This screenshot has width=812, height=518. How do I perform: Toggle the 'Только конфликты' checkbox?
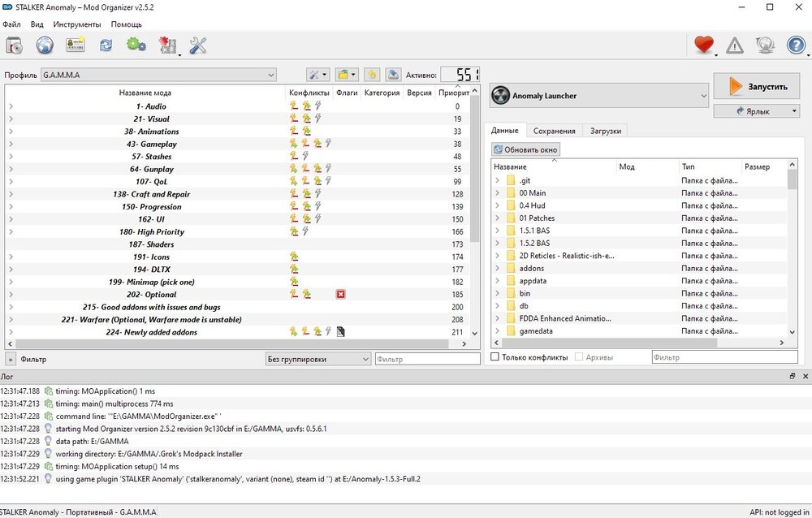tap(495, 357)
